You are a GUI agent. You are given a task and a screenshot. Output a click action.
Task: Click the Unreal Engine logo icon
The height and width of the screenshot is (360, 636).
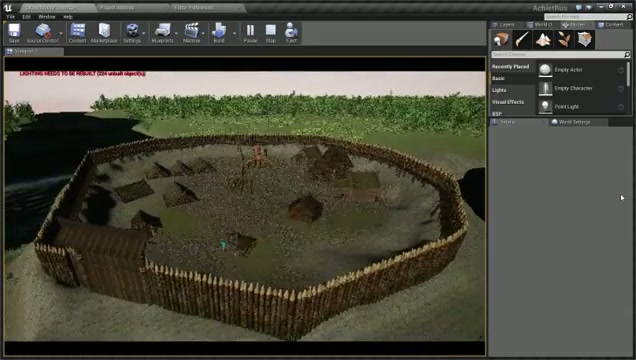(x=8, y=7)
